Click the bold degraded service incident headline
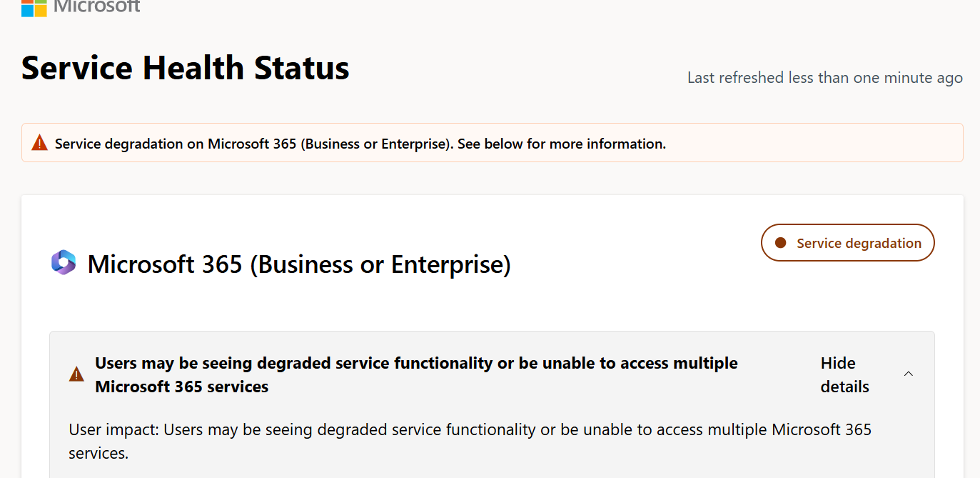The image size is (980, 478). (x=416, y=374)
